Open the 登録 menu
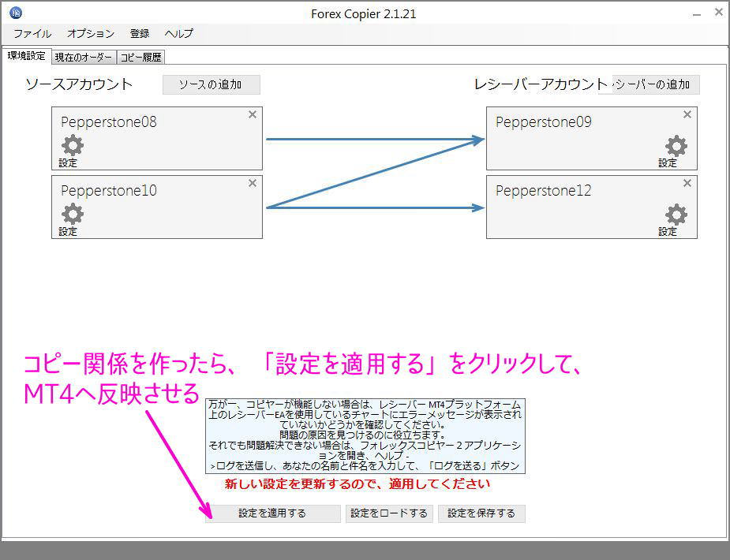The width and height of the screenshot is (730, 560). (x=140, y=33)
